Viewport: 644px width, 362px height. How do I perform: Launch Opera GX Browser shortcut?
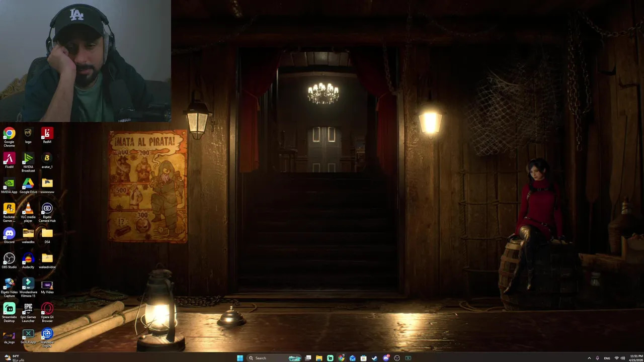pyautogui.click(x=47, y=312)
